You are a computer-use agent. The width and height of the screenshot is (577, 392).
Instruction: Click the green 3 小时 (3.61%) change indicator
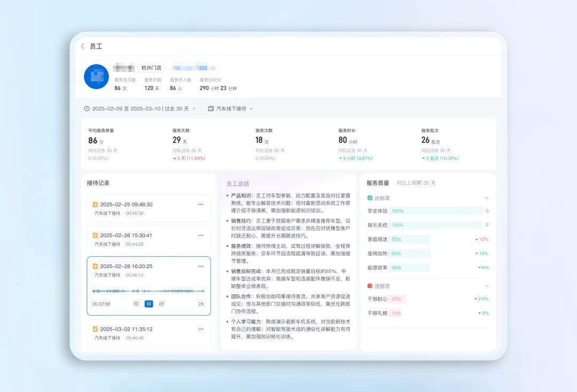(x=356, y=159)
